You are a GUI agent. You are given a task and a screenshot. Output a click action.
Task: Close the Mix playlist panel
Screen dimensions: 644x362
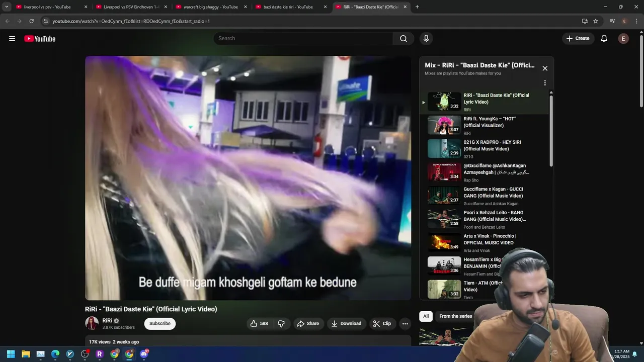pyautogui.click(x=545, y=68)
